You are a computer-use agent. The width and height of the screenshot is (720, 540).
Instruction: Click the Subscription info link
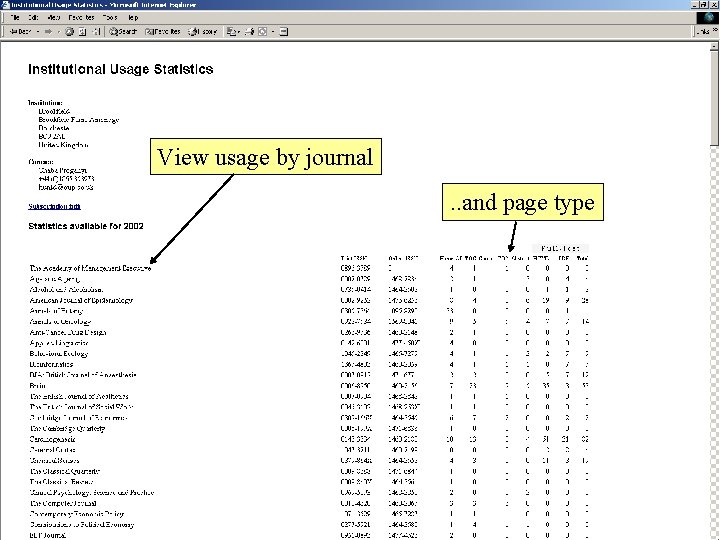[x=54, y=207]
